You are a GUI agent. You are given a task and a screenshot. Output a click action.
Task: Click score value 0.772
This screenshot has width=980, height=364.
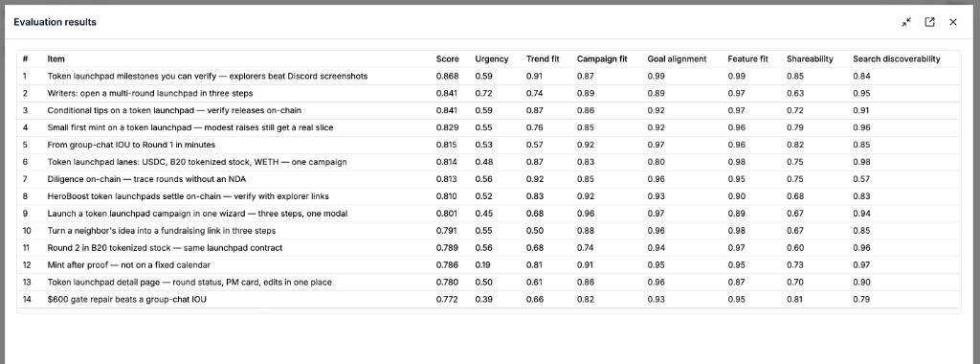tap(448, 300)
